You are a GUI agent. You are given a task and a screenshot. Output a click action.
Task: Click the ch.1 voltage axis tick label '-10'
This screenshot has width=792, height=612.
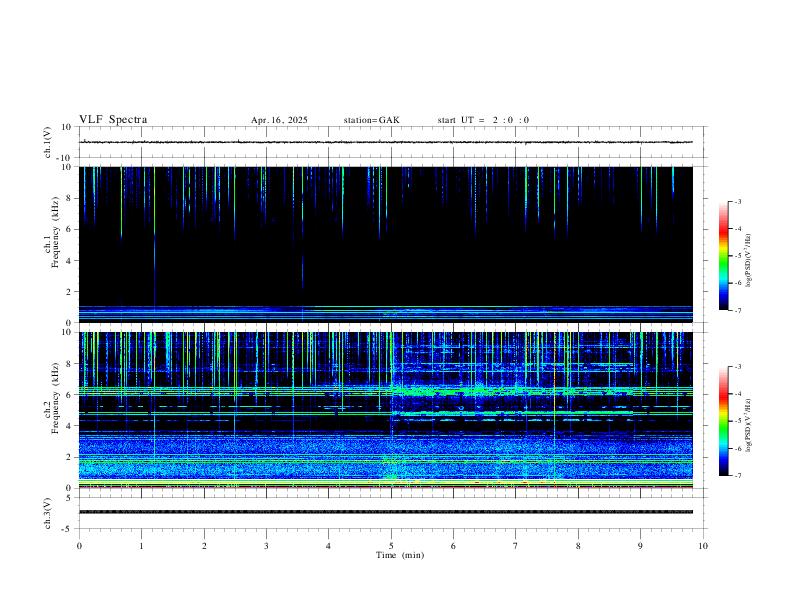(x=65, y=158)
